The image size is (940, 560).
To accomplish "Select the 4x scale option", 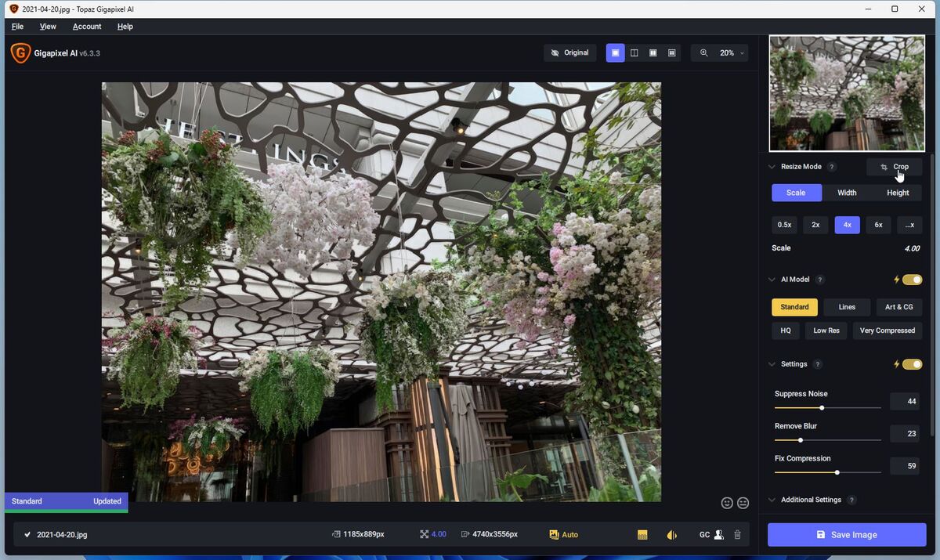I will tap(847, 225).
